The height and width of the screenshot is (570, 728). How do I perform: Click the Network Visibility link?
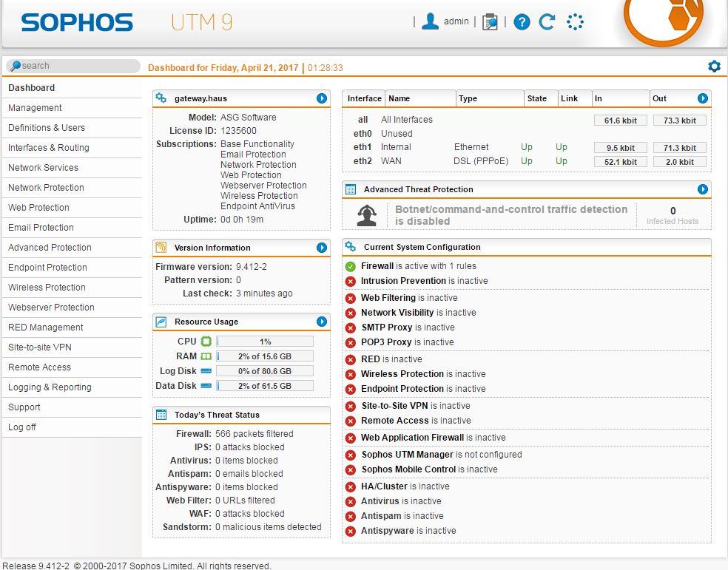click(397, 313)
